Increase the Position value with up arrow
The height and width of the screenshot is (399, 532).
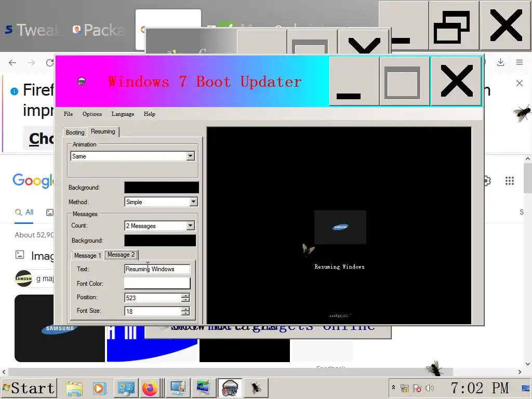point(185,296)
